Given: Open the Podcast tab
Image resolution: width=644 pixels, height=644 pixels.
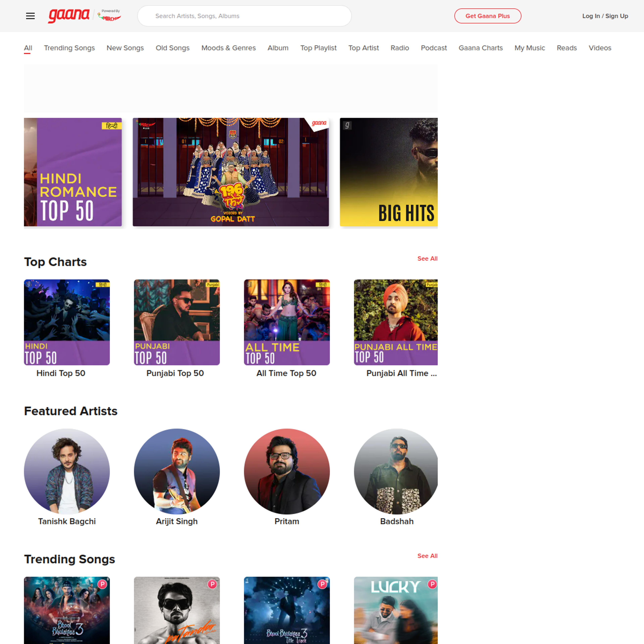Looking at the screenshot, I should (x=434, y=48).
